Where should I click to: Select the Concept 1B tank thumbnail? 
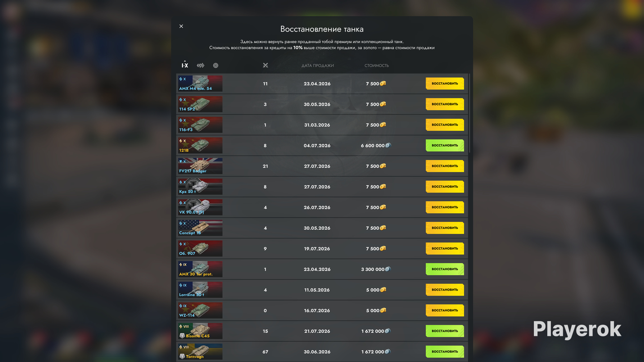[200, 228]
